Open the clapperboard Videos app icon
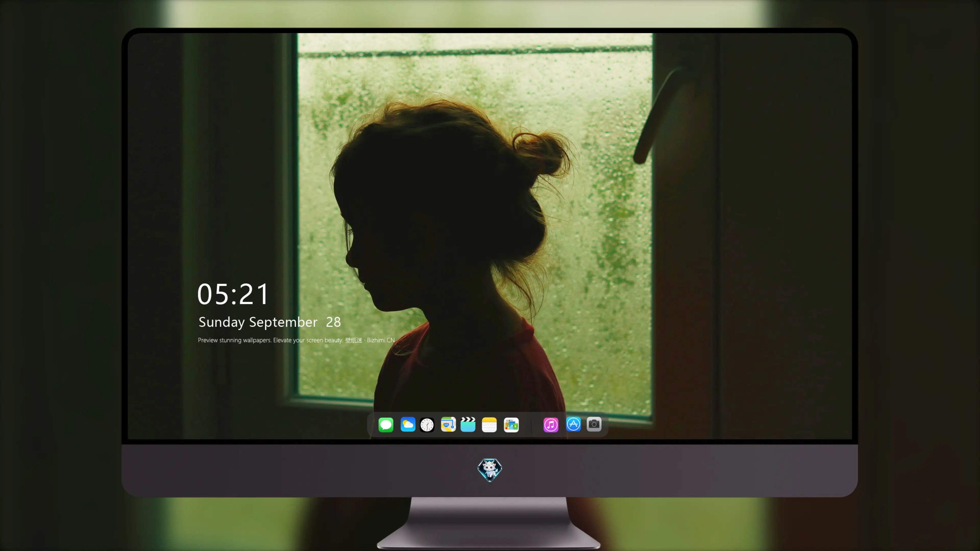This screenshot has height=551, width=980. click(x=468, y=425)
